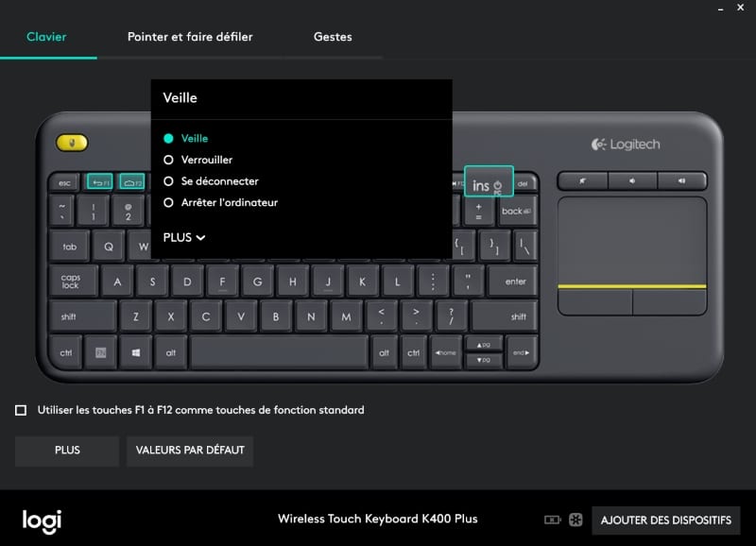This screenshot has width=756, height=546.
Task: Click the home arrow key
Action: [x=445, y=352]
